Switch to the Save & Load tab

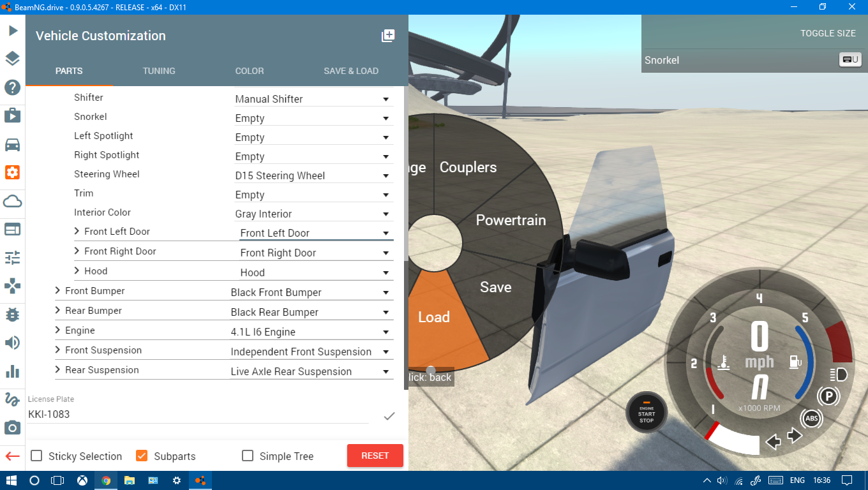tap(351, 71)
